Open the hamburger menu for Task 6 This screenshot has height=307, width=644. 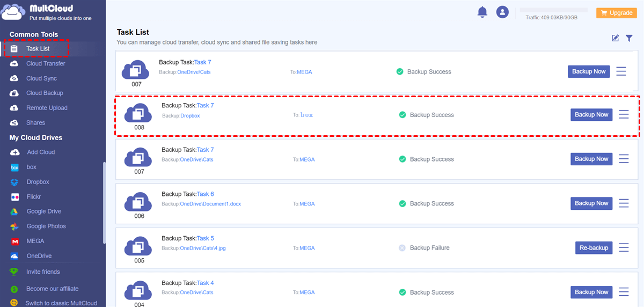point(624,203)
